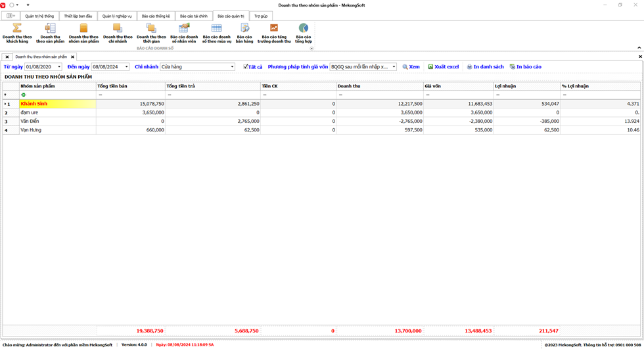Open the Chi nhánh branch dropdown
644x349 pixels.
pyautogui.click(x=232, y=67)
